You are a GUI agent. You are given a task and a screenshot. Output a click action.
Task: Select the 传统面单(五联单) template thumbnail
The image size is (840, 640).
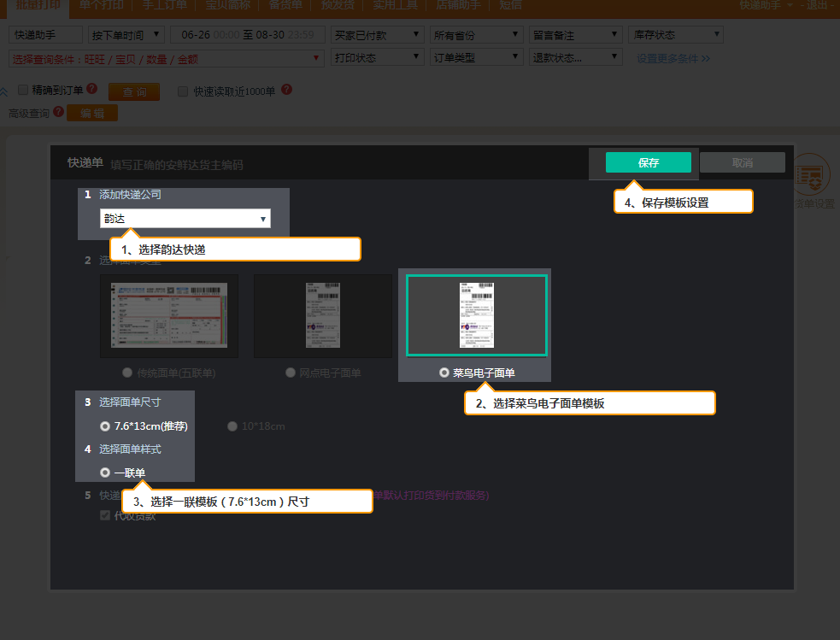click(168, 315)
